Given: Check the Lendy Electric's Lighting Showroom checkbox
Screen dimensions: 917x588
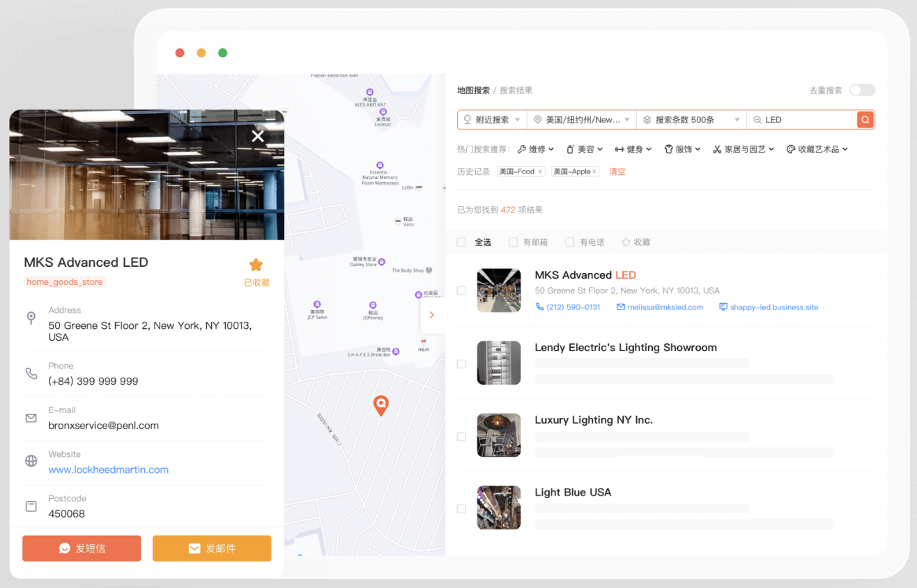Looking at the screenshot, I should pos(461,364).
